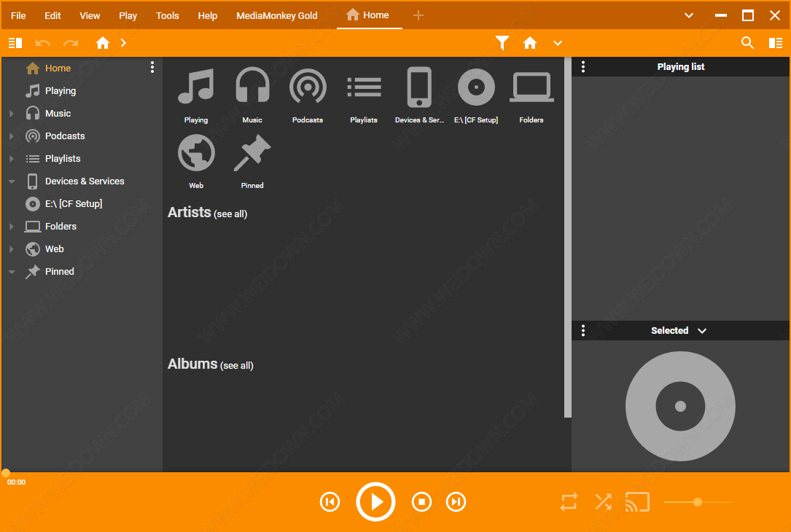Select Podcasts in the sidebar tree
The height and width of the screenshot is (532, 791).
click(65, 136)
